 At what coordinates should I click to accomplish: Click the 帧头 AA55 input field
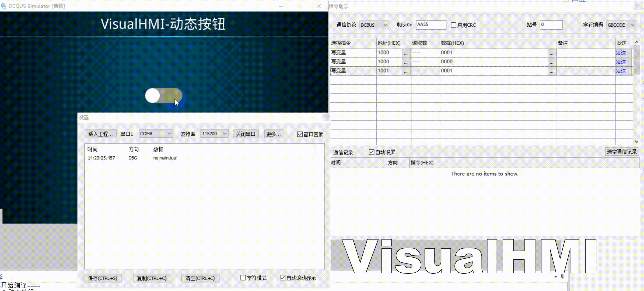point(430,25)
